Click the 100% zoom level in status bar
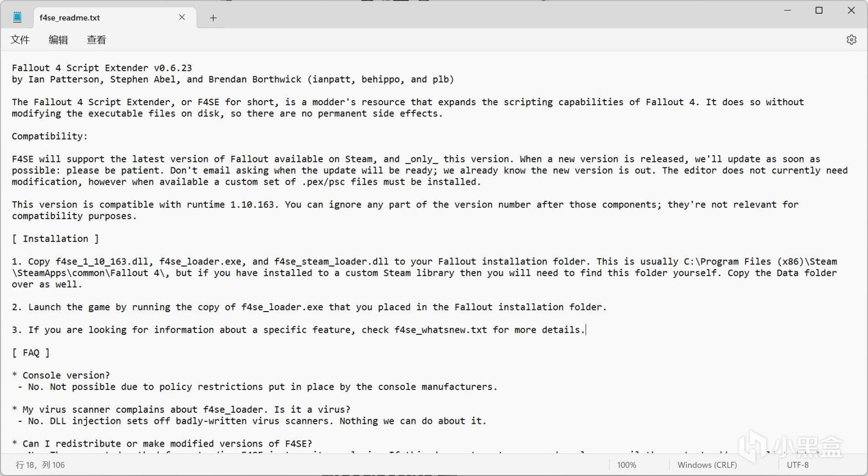868x476 pixels. coord(627,465)
